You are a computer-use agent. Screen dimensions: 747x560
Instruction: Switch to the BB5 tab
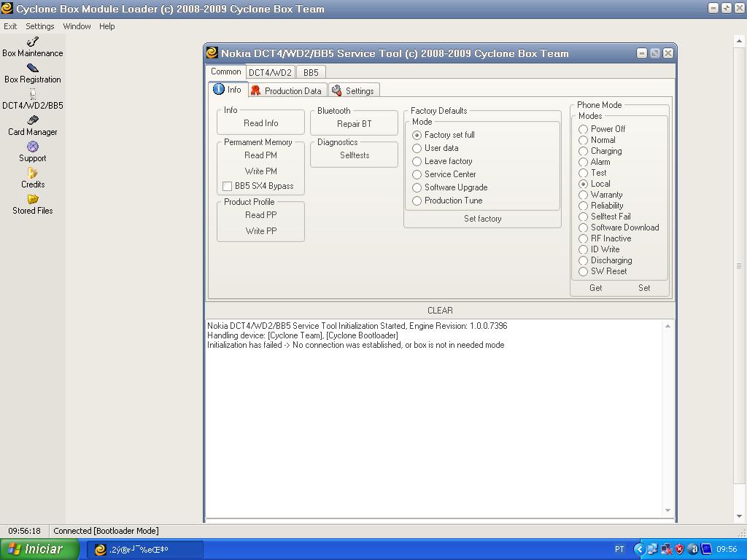(311, 72)
